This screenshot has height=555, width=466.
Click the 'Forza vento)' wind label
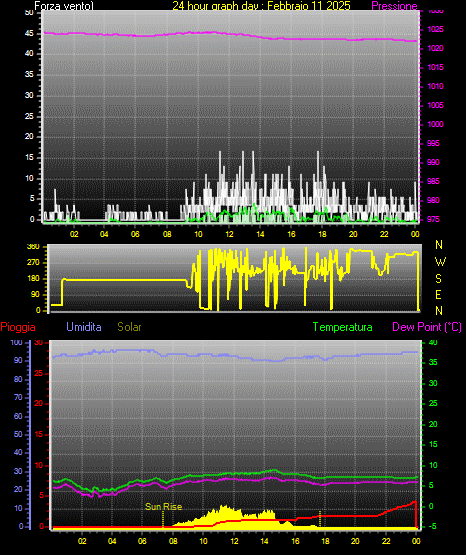point(64,6)
